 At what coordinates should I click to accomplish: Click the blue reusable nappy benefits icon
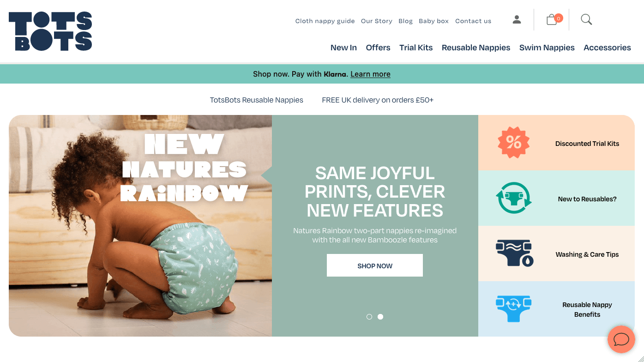point(513,308)
